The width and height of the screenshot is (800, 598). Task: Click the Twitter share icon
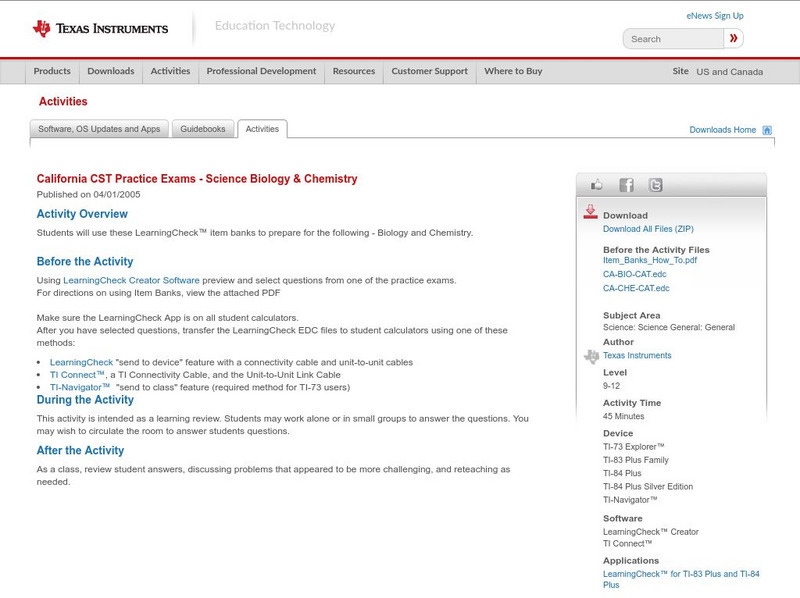[655, 184]
